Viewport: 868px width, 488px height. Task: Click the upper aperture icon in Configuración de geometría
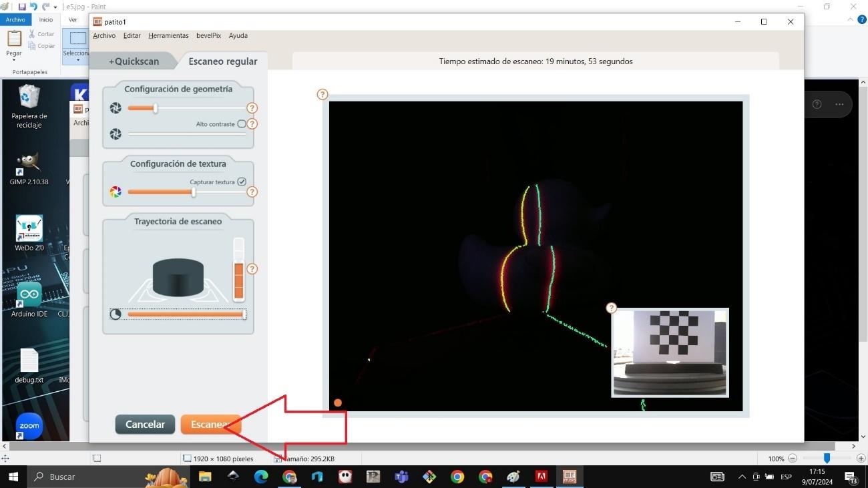tap(116, 108)
